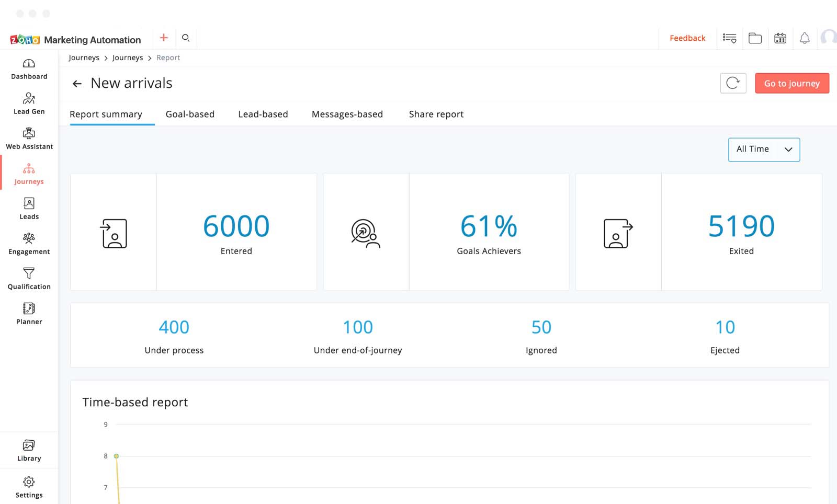Click the Go to journey button
The width and height of the screenshot is (837, 504).
791,83
